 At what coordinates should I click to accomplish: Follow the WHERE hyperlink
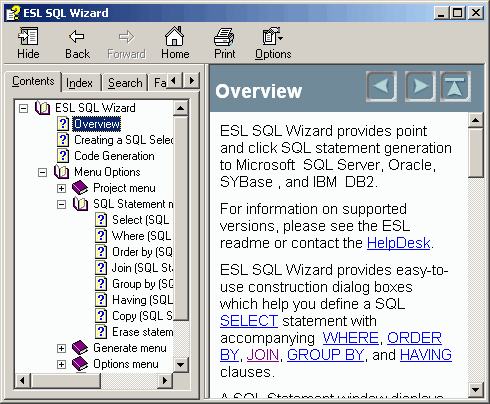coord(350,338)
